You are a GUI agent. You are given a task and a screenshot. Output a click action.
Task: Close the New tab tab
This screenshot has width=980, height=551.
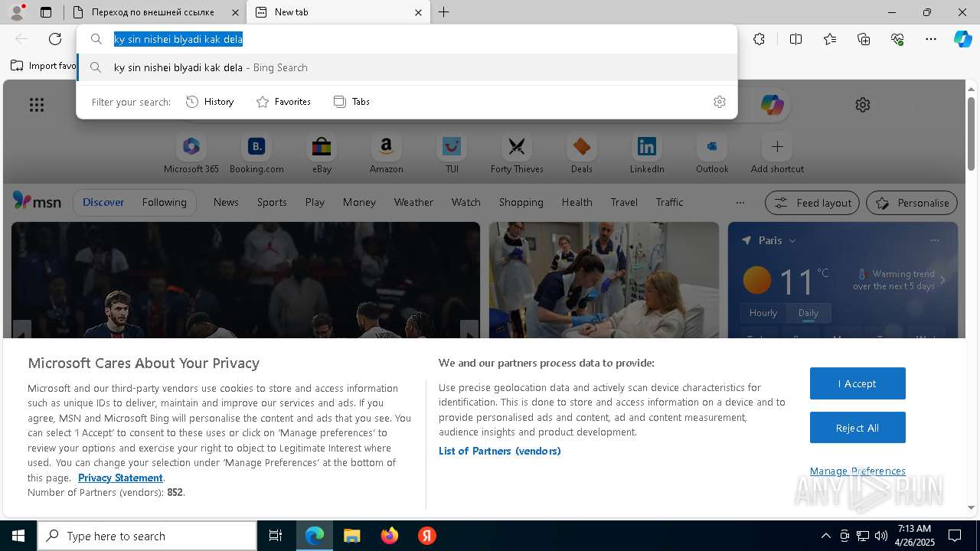pos(418,12)
